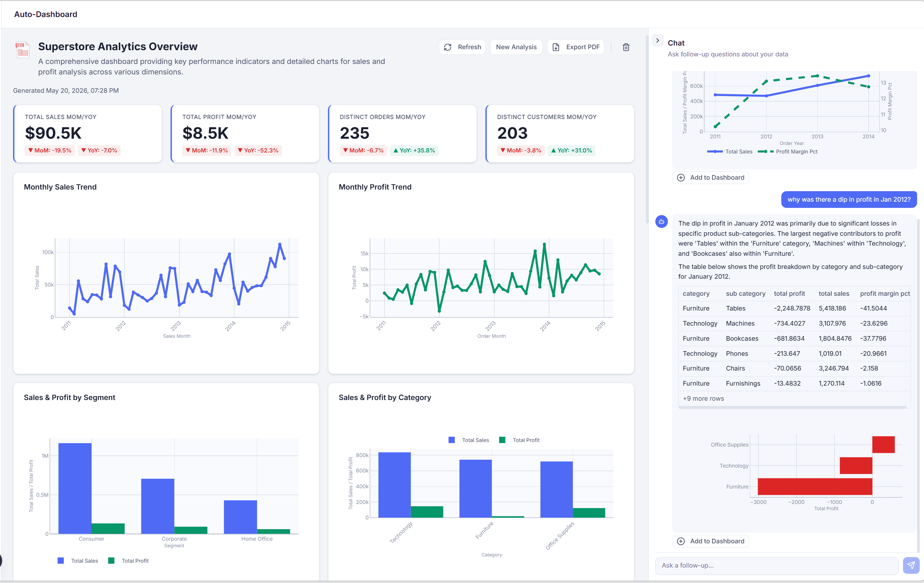Select the Distinct Customers KPI card
924x583 pixels.
pyautogui.click(x=560, y=133)
